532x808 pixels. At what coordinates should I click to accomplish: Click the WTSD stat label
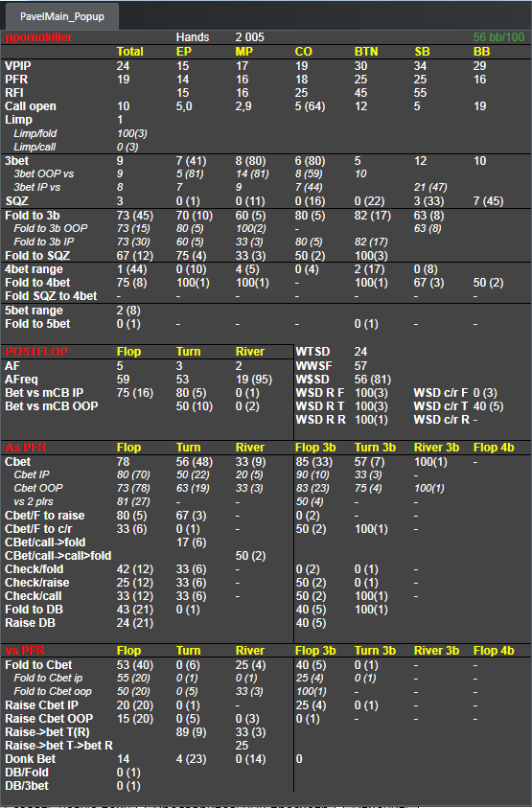312,352
